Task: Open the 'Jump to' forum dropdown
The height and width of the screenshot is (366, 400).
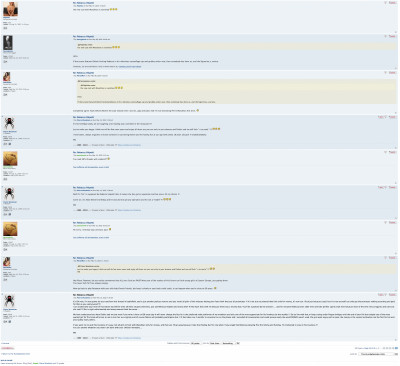Action: (x=377, y=354)
